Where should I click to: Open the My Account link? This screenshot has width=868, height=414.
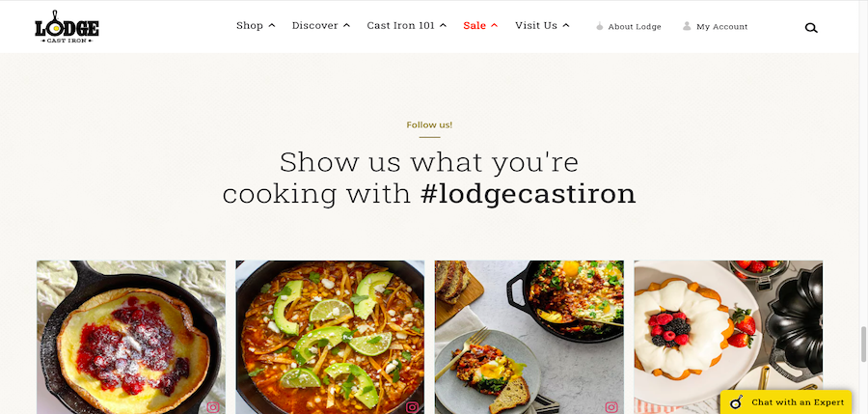[721, 27]
